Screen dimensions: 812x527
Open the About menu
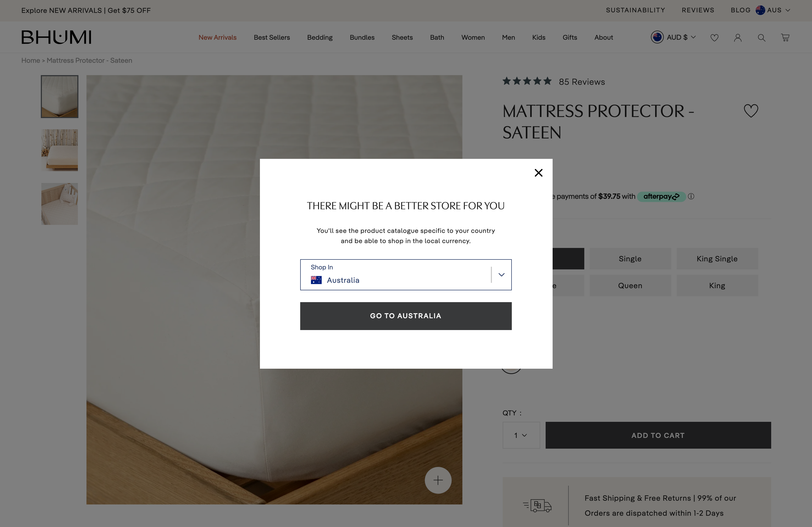click(x=604, y=38)
